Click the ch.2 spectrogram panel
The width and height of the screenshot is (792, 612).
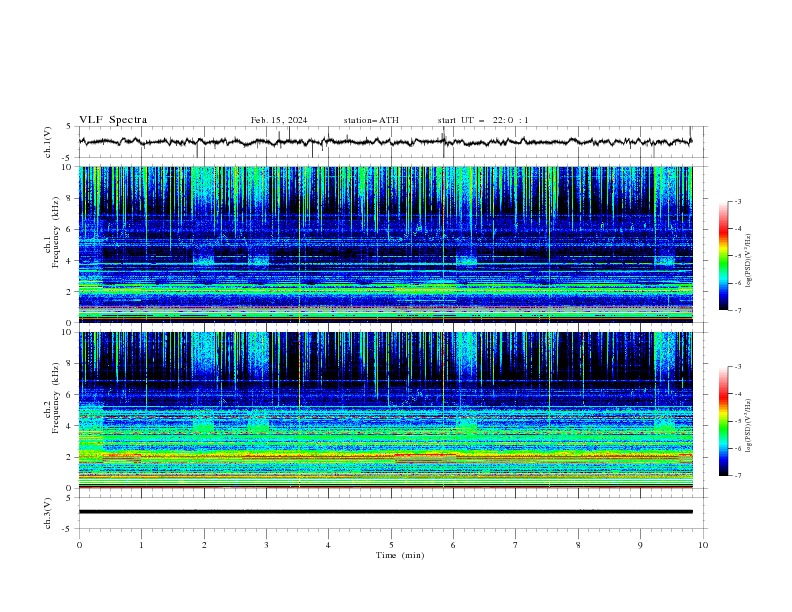coord(385,410)
